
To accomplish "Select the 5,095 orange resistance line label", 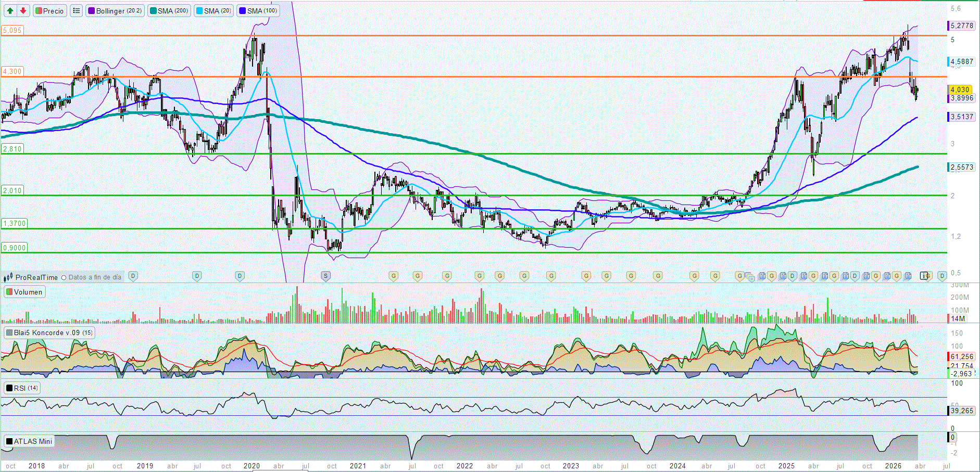I will coord(12,30).
